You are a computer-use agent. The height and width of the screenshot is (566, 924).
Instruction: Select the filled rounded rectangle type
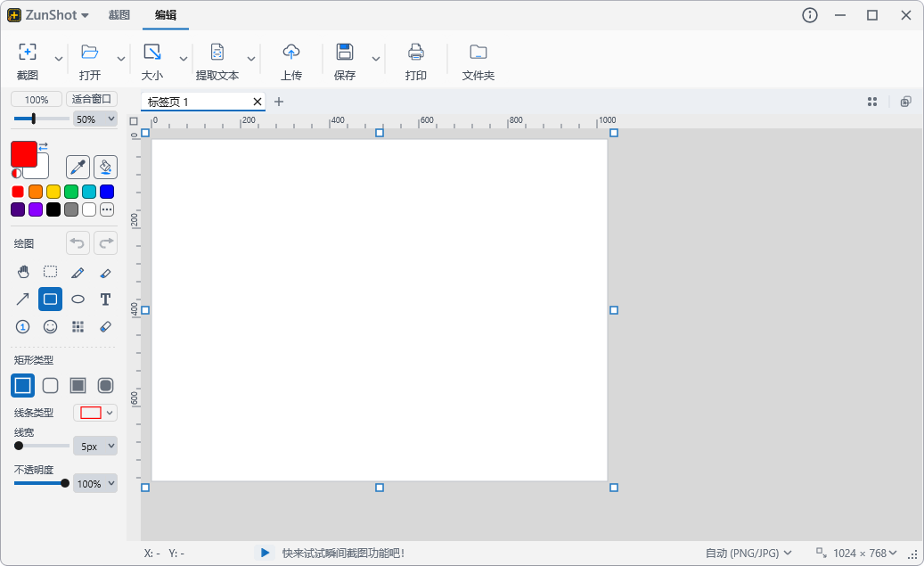click(105, 386)
